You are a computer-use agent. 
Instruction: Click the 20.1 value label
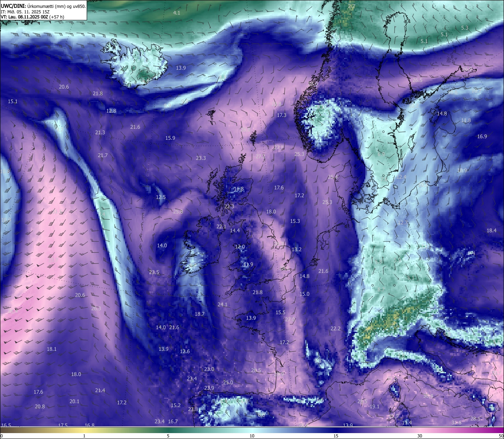74,402
